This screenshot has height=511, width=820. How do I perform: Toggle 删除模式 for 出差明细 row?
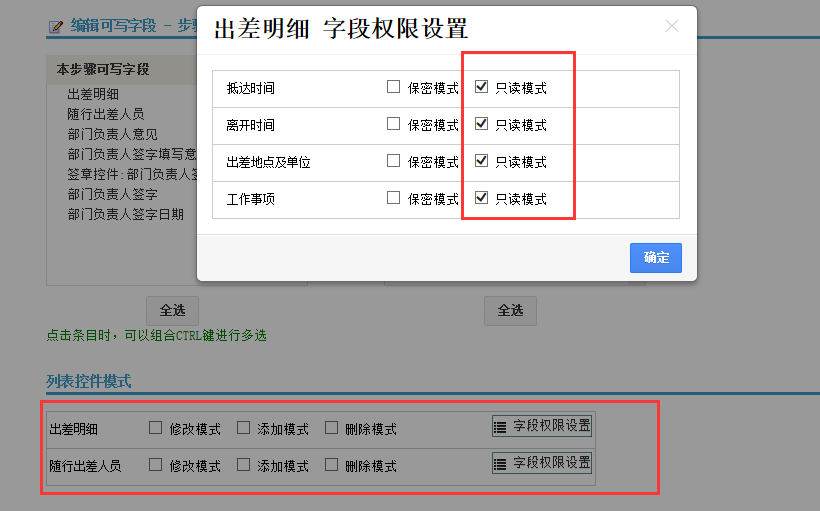pos(331,428)
